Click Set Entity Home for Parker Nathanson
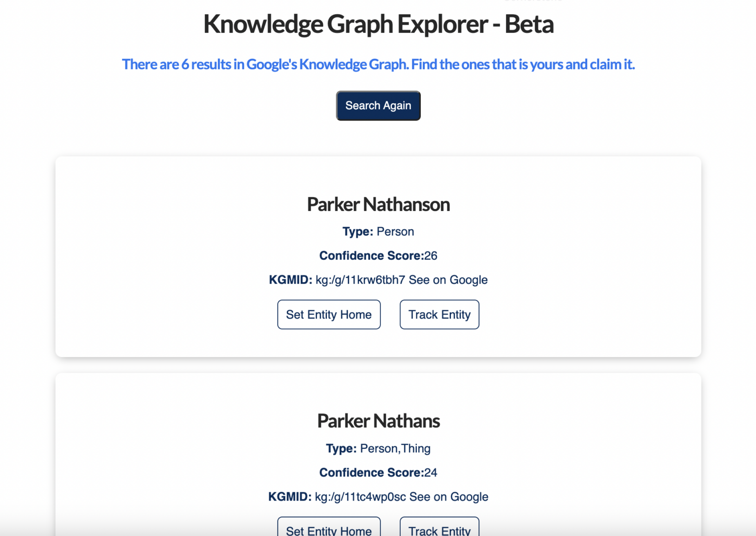756x536 pixels. [329, 314]
